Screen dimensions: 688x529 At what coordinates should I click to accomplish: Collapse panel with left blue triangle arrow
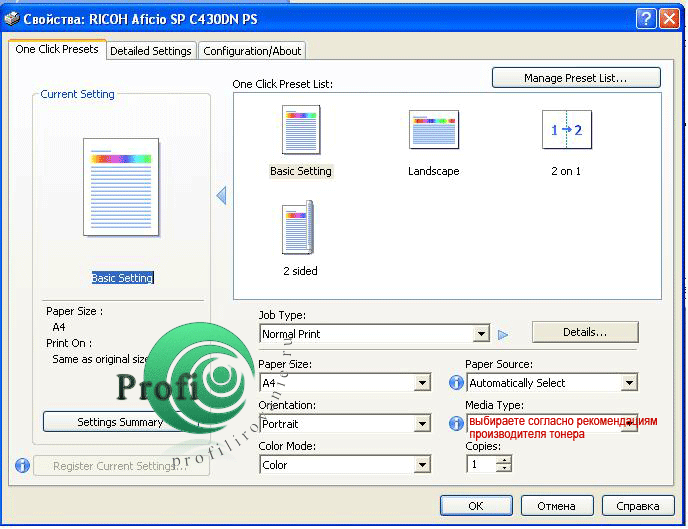click(x=221, y=196)
